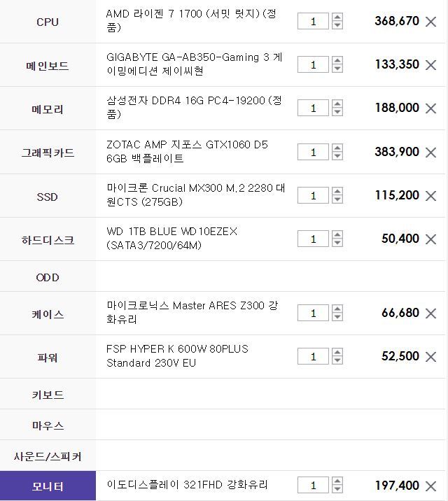Select the ODD category
The width and height of the screenshot is (448, 501).
(48, 276)
